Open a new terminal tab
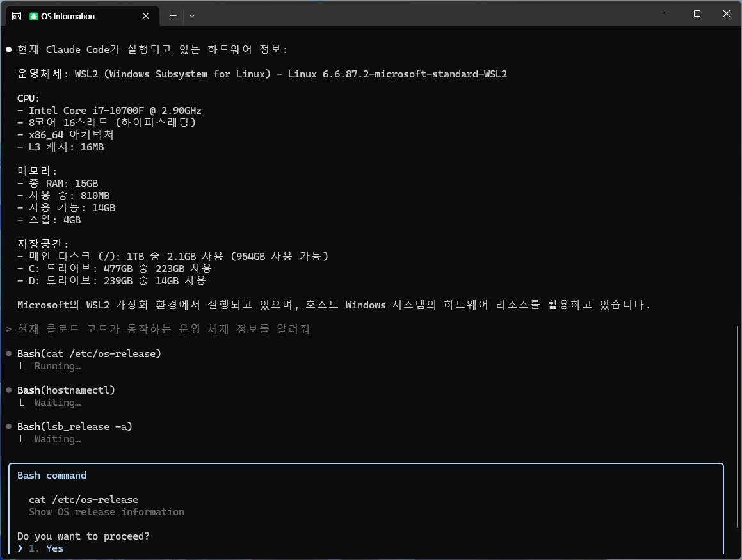The height and width of the screenshot is (560, 742). point(173,16)
